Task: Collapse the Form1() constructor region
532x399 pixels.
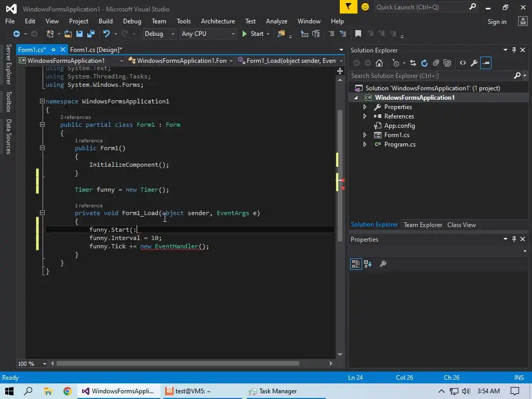Action: coord(42,148)
